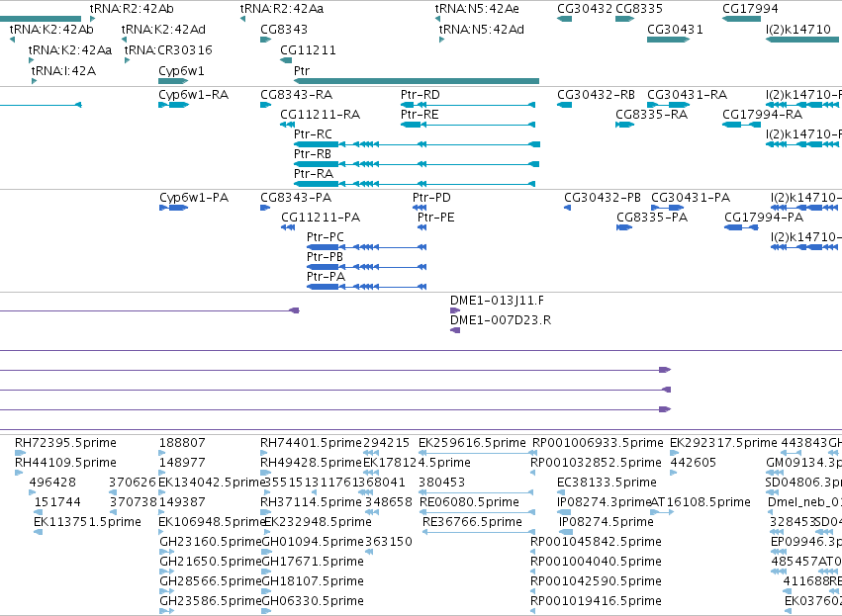
Task: Click the RH72395.5prime EST label
Action: pyautogui.click(x=65, y=443)
